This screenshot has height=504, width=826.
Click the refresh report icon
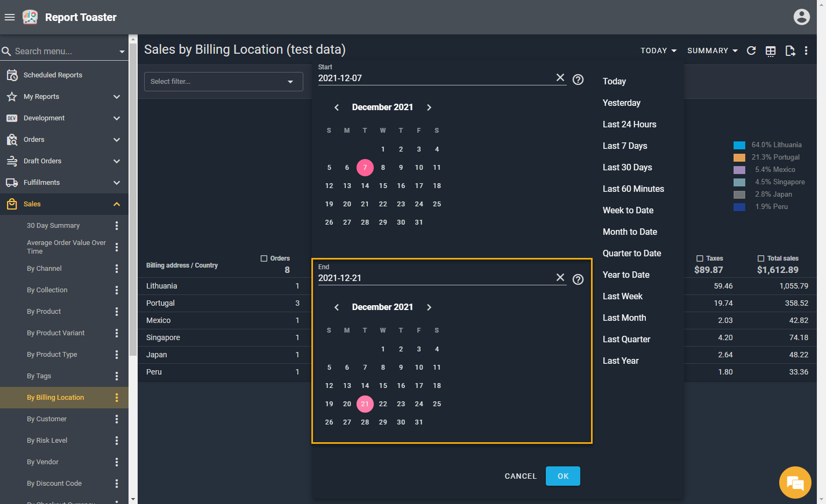pos(751,51)
